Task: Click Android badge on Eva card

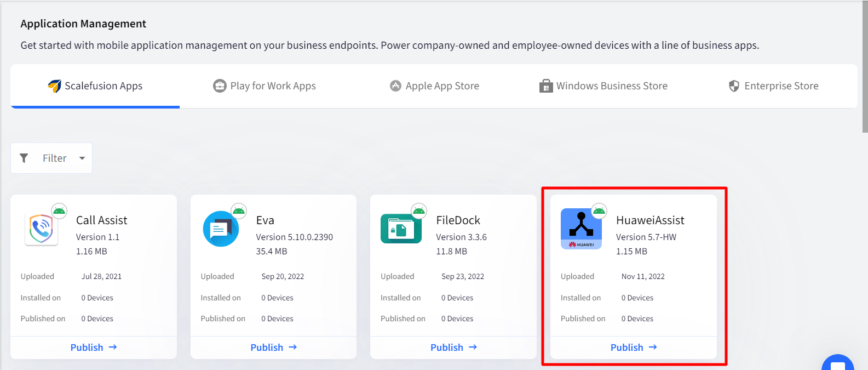Action: [x=239, y=210]
